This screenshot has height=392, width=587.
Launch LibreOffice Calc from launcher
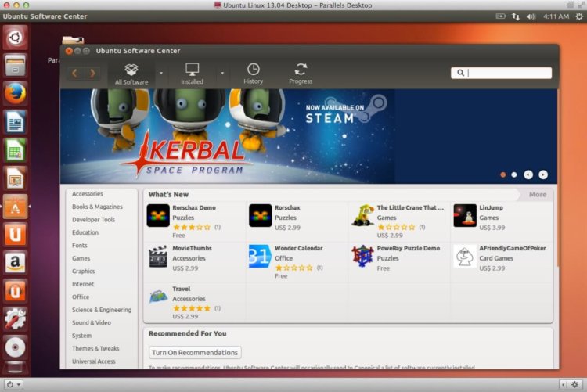pos(15,150)
